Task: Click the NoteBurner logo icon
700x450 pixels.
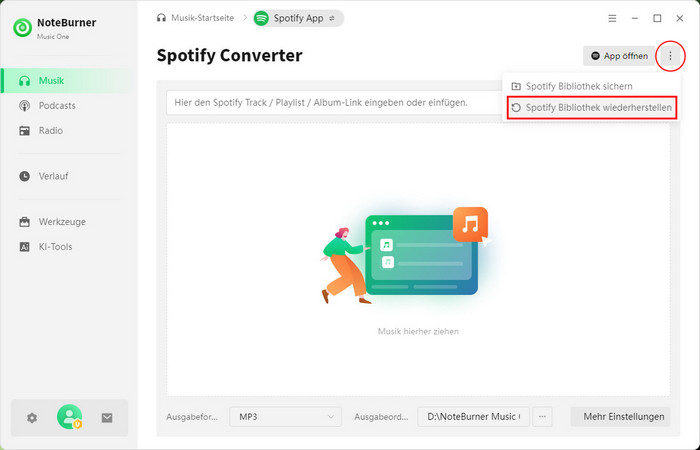Action: (22, 28)
